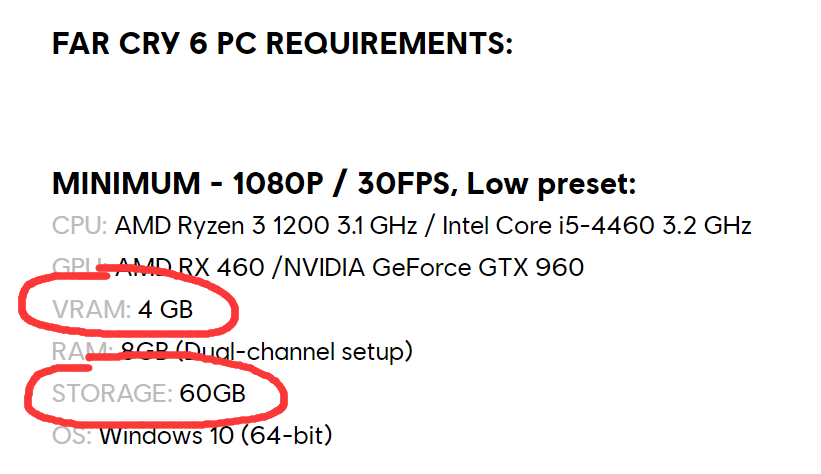Click the FAR CRY 6 PC REQUIREMENTS heading
This screenshot has width=821, height=474.
click(282, 43)
